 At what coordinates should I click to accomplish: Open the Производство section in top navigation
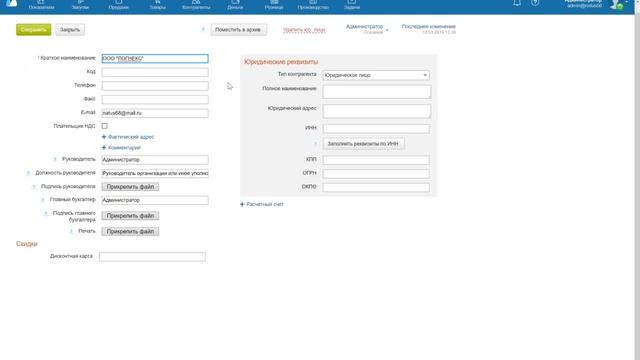[x=313, y=5]
